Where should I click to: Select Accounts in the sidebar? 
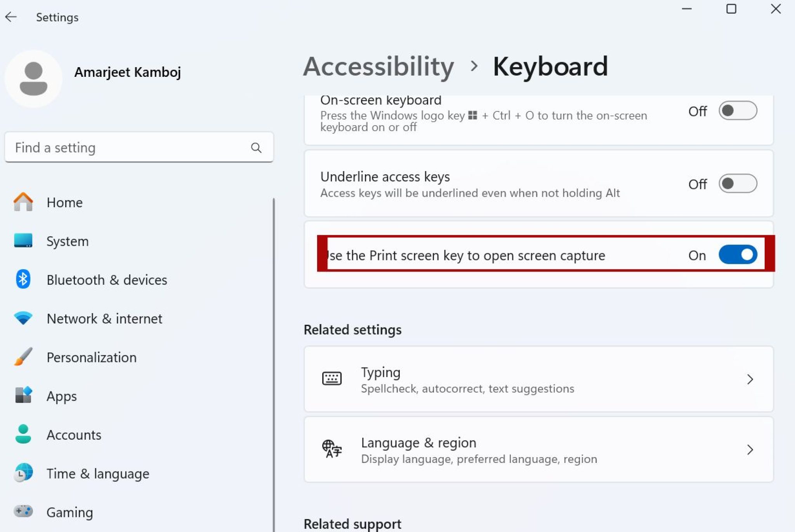[74, 435]
